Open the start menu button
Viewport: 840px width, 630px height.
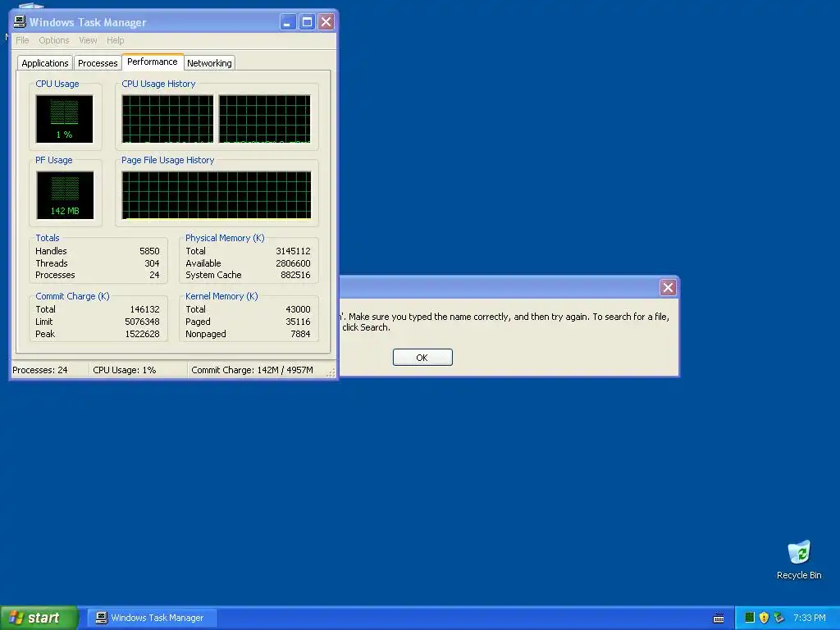pos(39,618)
